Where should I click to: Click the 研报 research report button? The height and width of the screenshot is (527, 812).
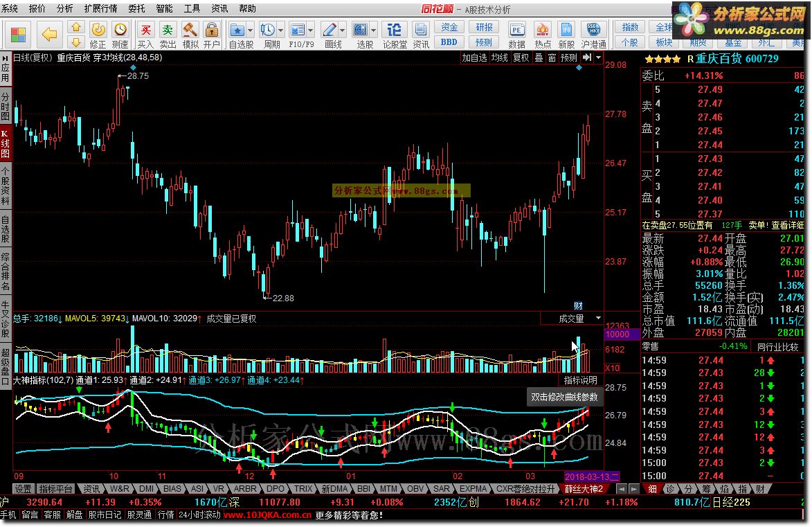484,28
